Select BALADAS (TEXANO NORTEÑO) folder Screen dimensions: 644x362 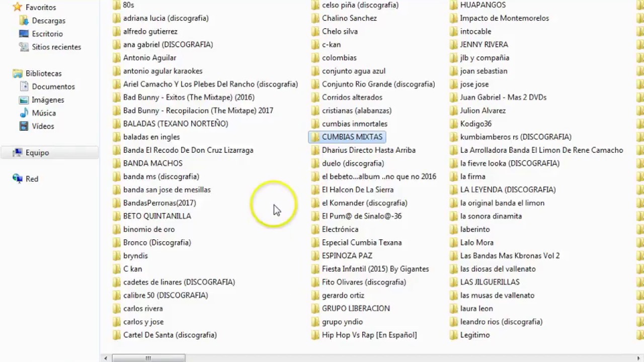176,124
